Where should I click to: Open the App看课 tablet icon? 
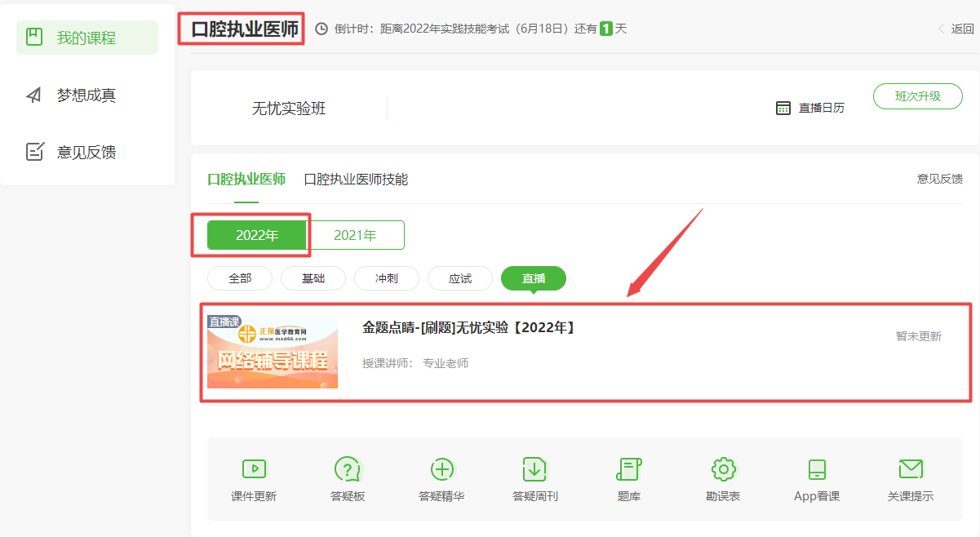[x=817, y=469]
